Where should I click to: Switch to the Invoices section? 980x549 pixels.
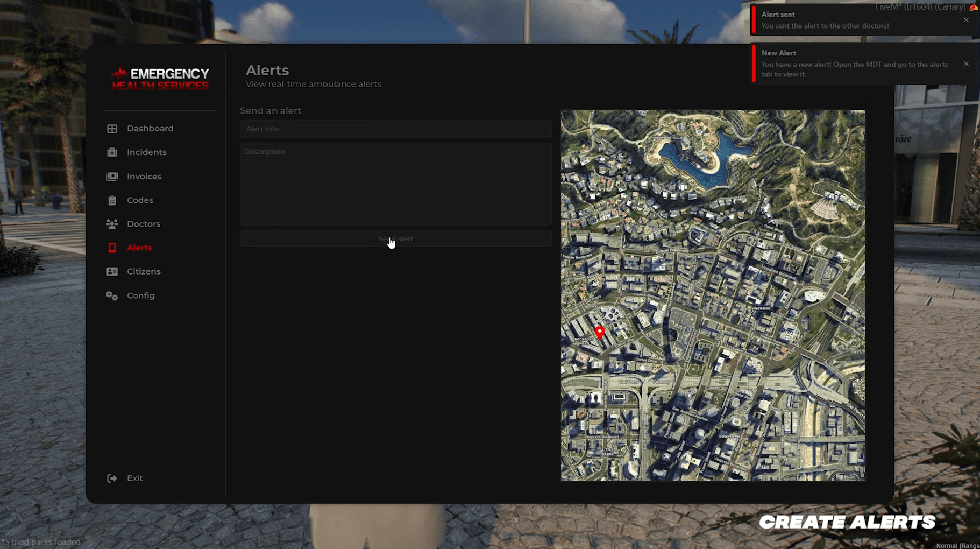[144, 177]
